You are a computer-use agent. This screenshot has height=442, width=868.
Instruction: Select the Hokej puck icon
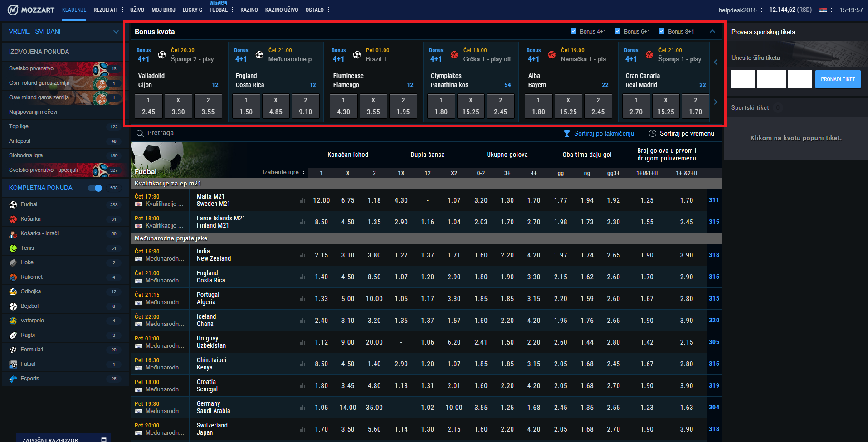(13, 262)
